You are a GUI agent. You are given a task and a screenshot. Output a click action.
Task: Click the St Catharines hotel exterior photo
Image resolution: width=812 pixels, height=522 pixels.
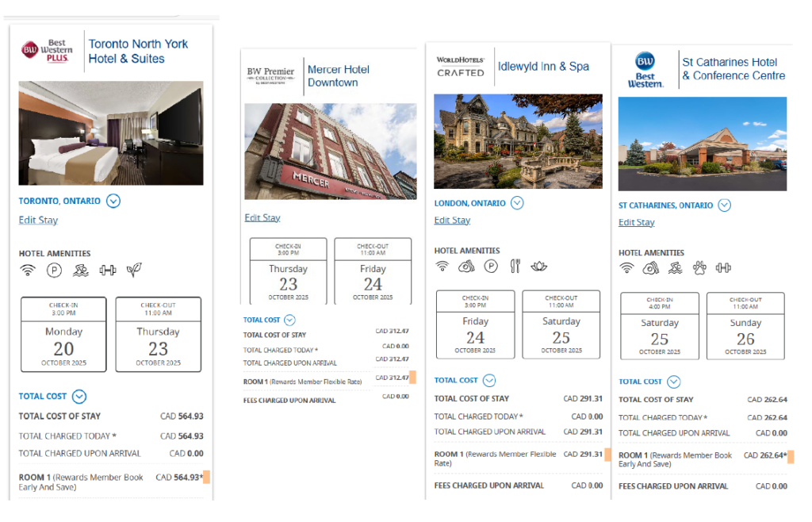pos(703,144)
